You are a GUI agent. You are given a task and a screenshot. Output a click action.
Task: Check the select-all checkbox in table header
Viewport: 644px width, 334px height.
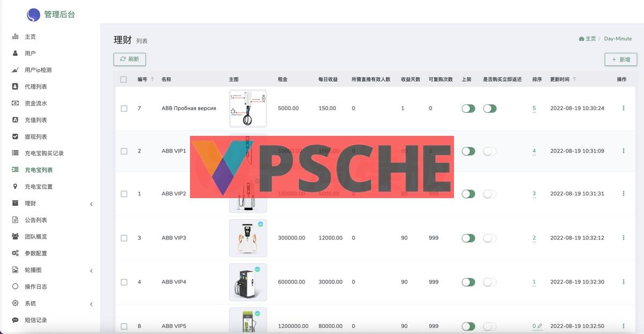pyautogui.click(x=123, y=79)
